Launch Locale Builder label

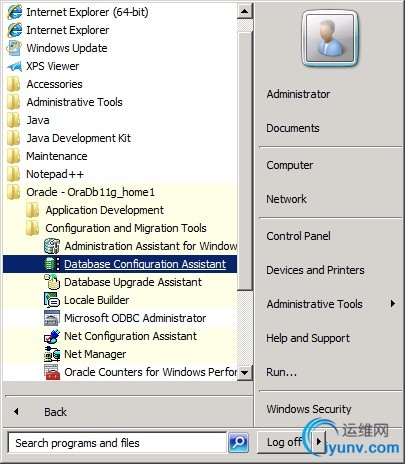(96, 300)
